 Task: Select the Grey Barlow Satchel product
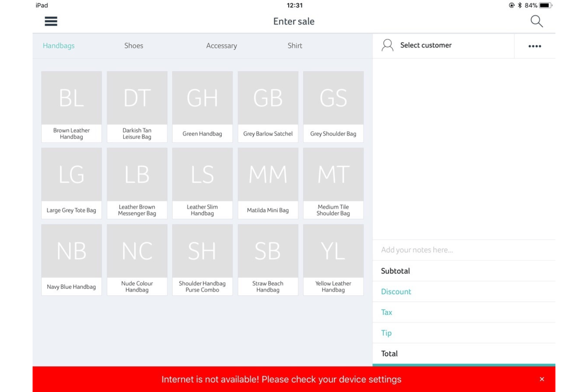coord(268,107)
